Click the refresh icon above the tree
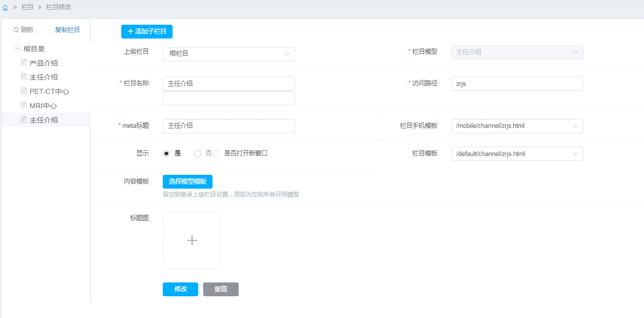The height and width of the screenshot is (318, 644). coord(16,30)
